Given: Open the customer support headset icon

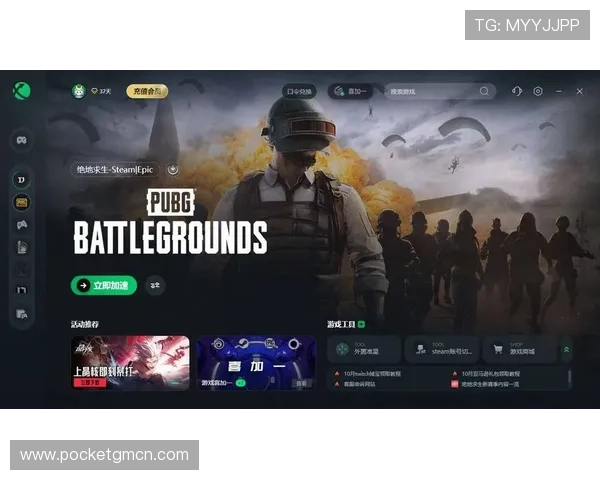Looking at the screenshot, I should point(517,91).
